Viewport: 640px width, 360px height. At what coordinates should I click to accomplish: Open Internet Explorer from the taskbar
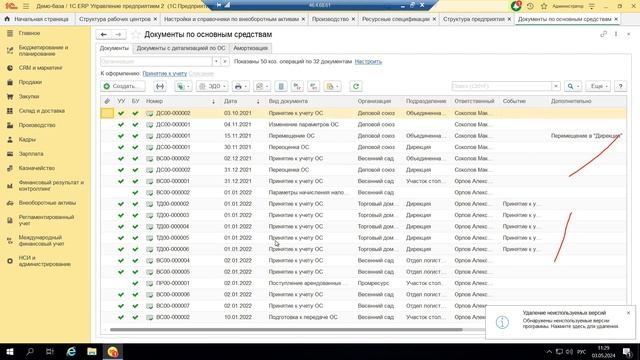[71, 351]
